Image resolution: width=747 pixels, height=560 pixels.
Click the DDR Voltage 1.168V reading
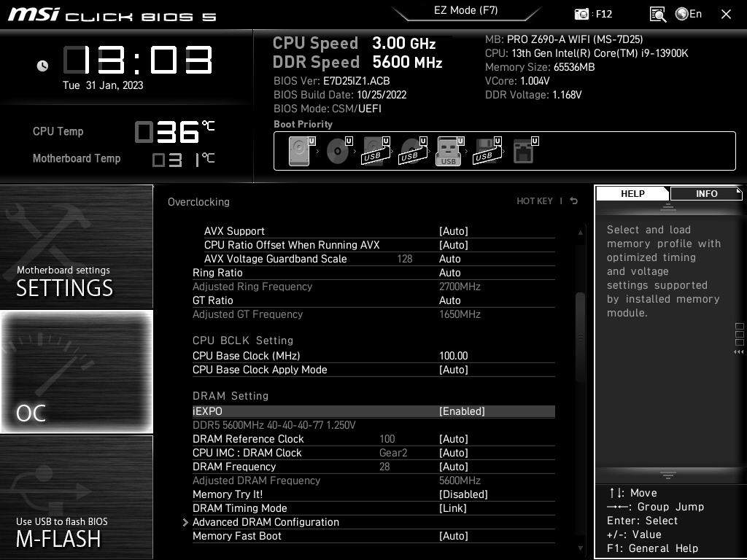click(x=533, y=95)
